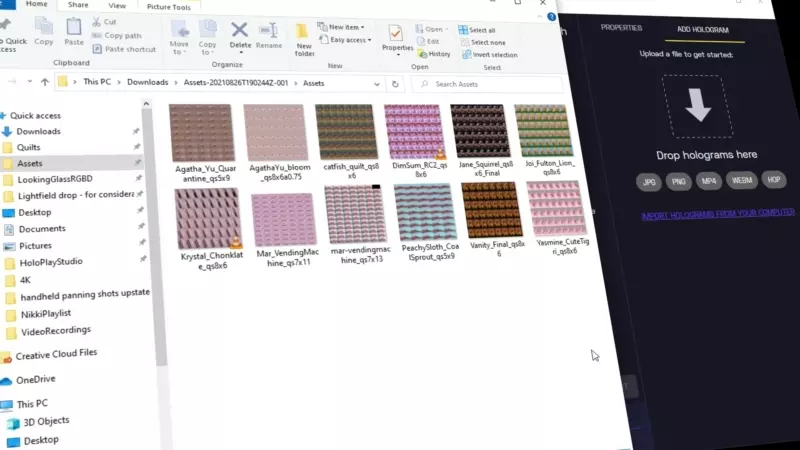Image resolution: width=800 pixels, height=450 pixels.
Task: Collapse the ribbon with the chevron
Action: [539, 17]
